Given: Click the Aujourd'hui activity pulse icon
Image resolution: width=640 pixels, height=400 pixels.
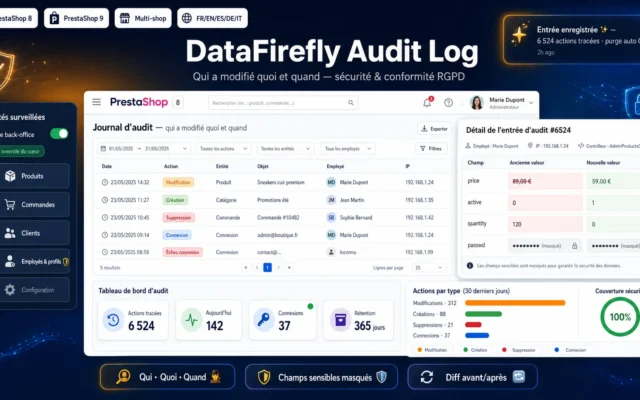Looking at the screenshot, I should tap(191, 320).
